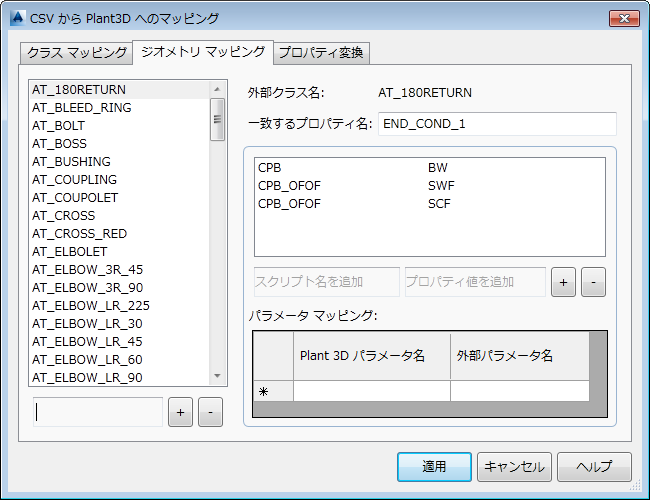Screen dimensions: 650x500
Task: Add script mapping with + button
Action: tap(563, 282)
